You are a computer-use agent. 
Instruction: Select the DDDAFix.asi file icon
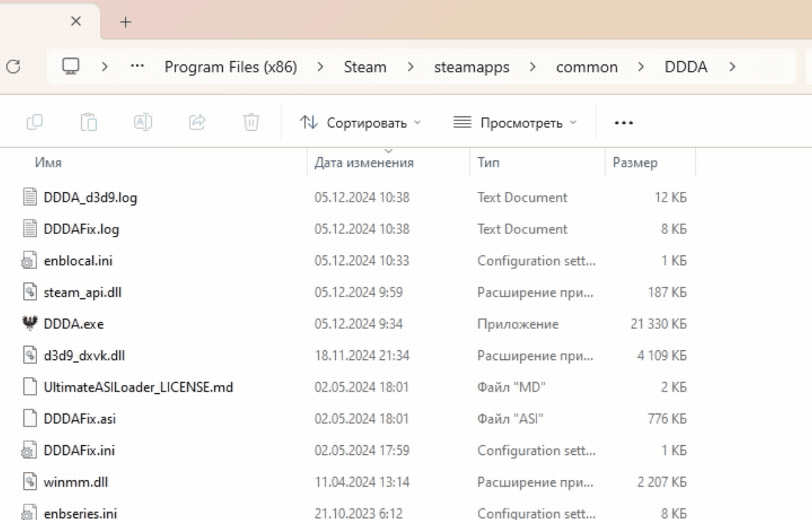29,419
